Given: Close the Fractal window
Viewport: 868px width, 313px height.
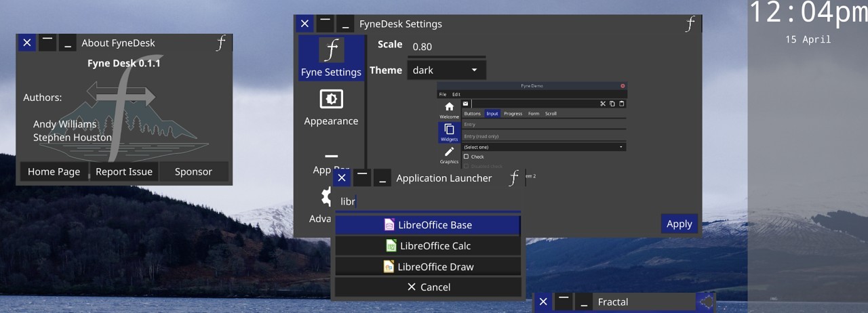Looking at the screenshot, I should tap(542, 302).
